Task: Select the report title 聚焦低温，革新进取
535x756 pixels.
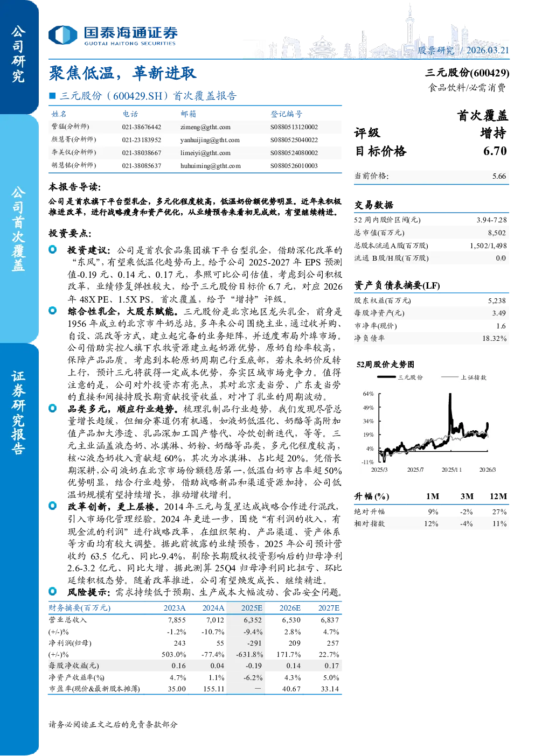Action: click(x=122, y=73)
